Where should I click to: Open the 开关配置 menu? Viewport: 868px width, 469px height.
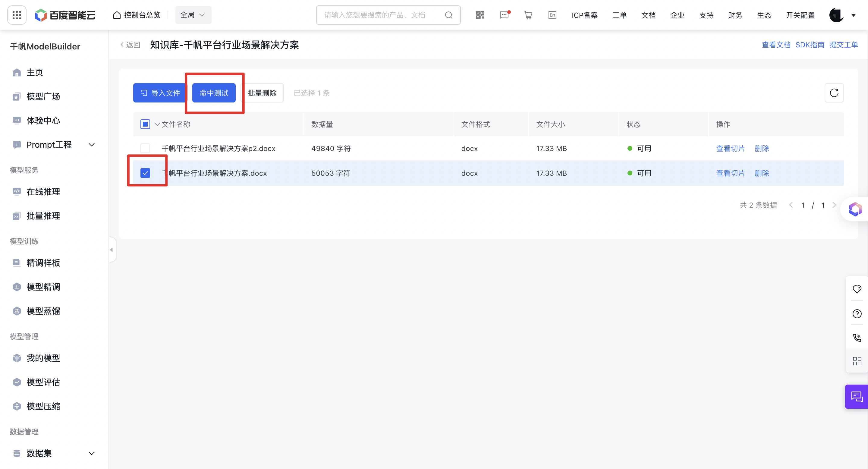tap(800, 15)
